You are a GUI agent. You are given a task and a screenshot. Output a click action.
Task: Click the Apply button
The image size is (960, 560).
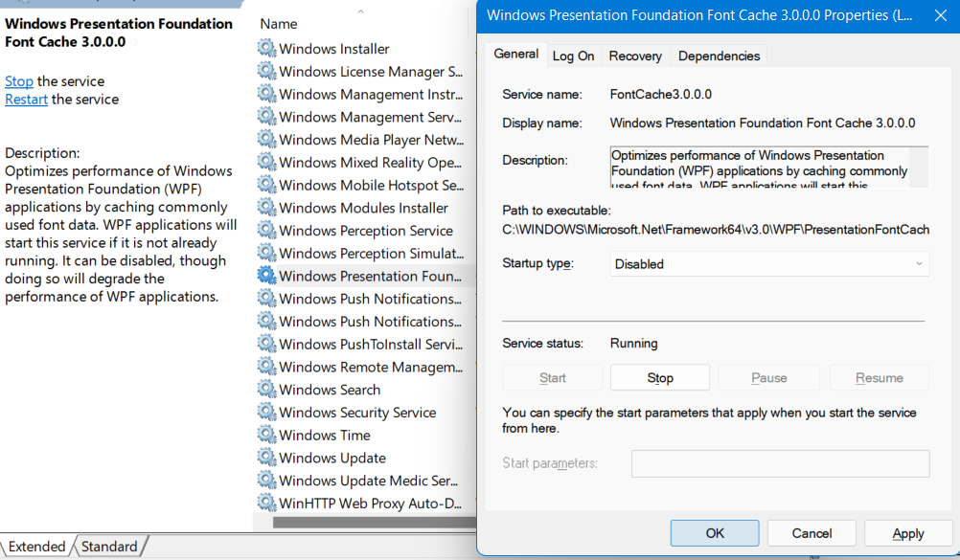[907, 533]
